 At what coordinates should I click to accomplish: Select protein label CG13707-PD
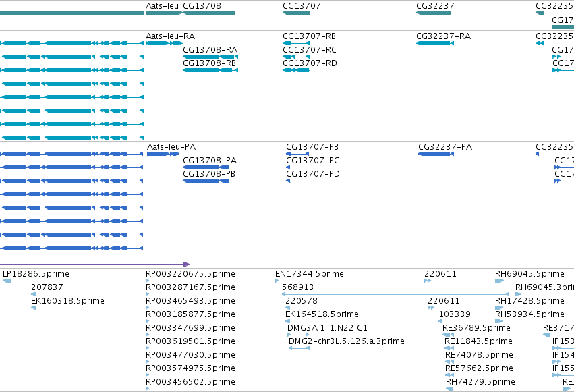tap(313, 174)
